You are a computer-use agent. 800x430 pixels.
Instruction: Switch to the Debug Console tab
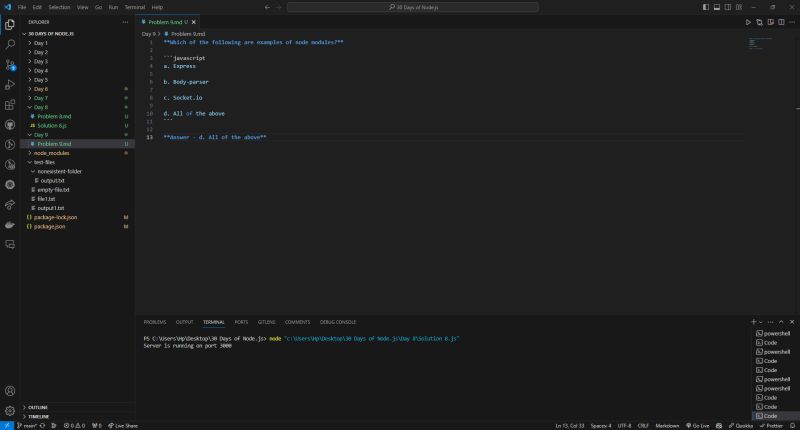click(x=338, y=322)
